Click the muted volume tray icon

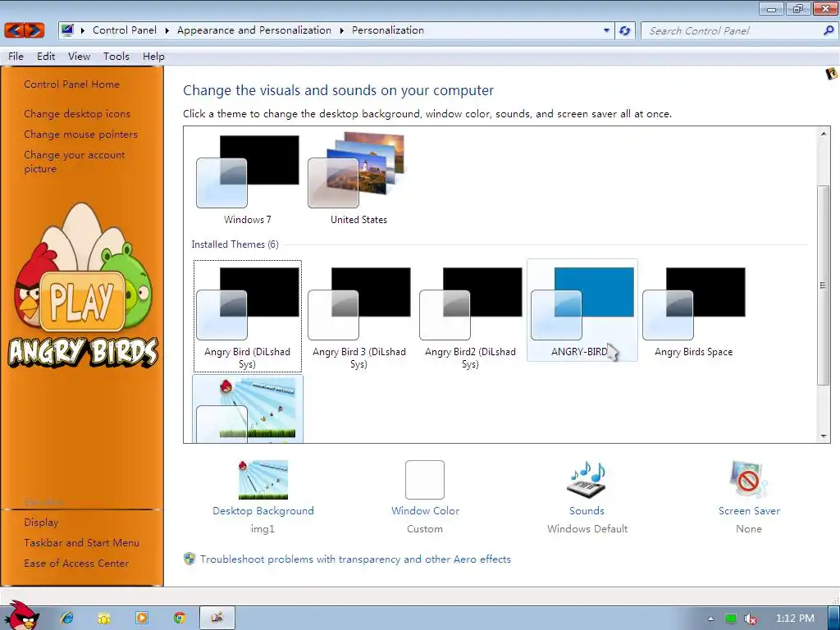751,619
